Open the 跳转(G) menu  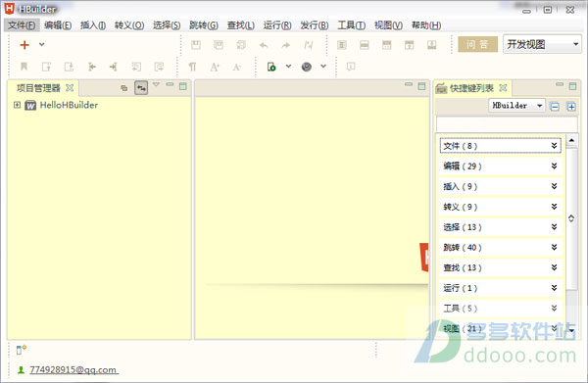[x=204, y=25]
